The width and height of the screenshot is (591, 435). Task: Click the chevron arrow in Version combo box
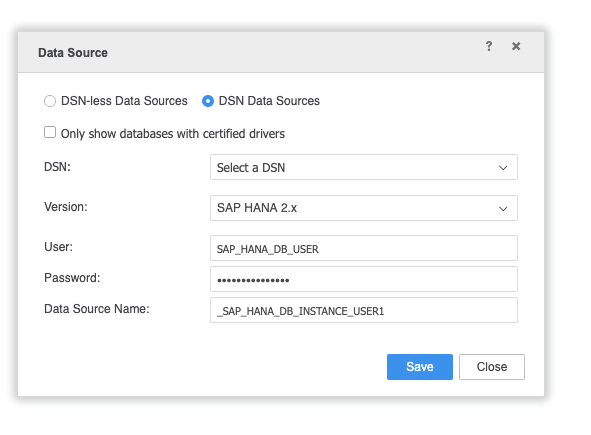point(503,208)
